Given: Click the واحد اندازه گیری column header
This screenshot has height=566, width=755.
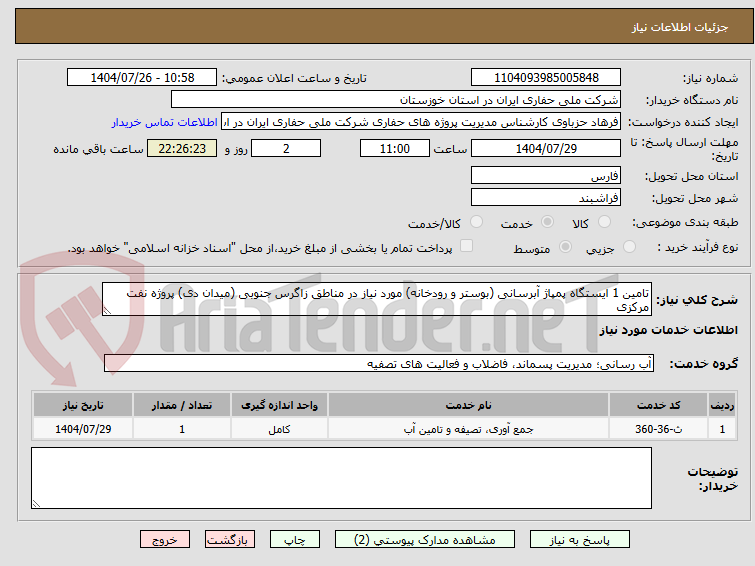Looking at the screenshot, I should click(279, 405).
